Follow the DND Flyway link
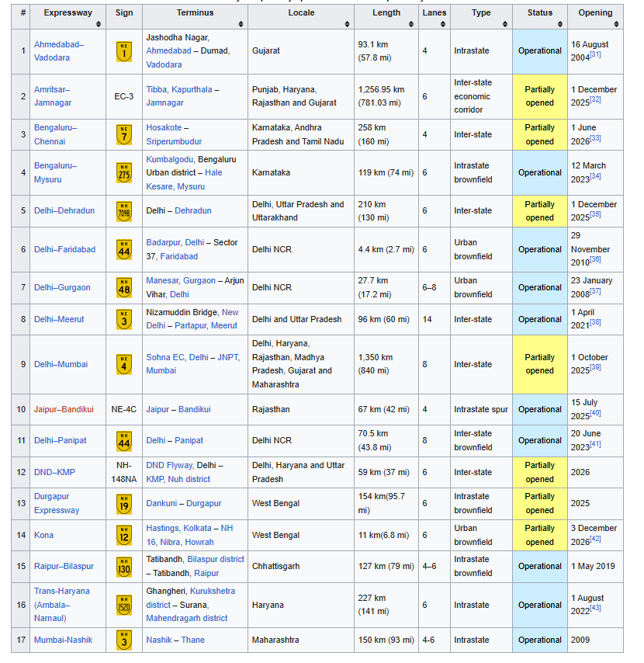Screen dimensions: 644x663 pyautogui.click(x=169, y=466)
